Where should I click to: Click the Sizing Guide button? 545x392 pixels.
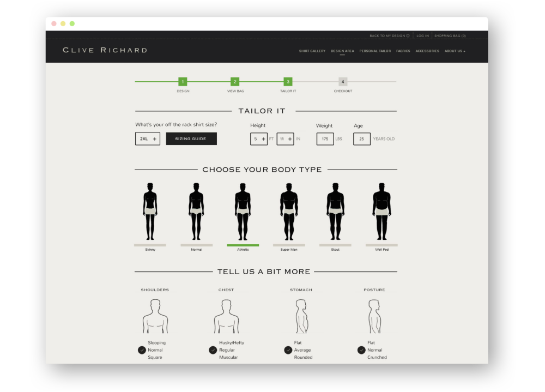[x=191, y=139]
